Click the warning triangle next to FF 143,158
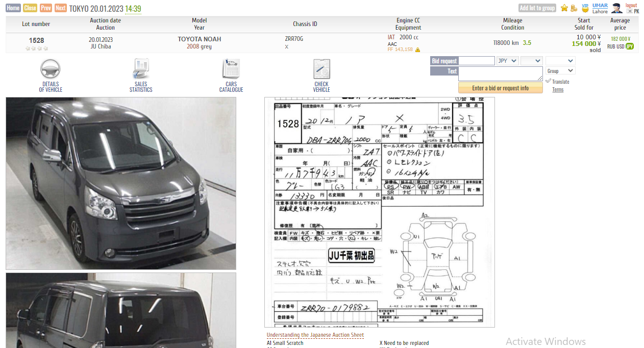644x348 pixels. point(417,50)
